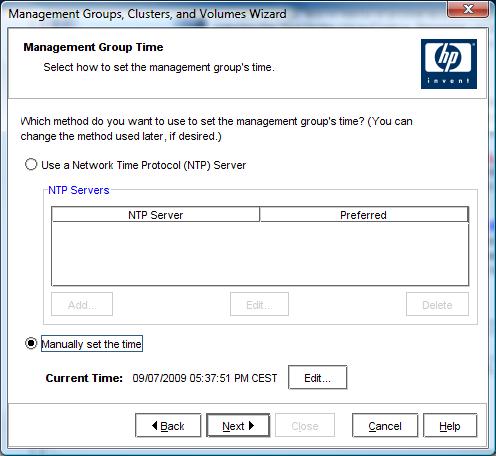This screenshot has height=456, width=496.
Task: Close the wizard window with X
Action: tap(468, 9)
